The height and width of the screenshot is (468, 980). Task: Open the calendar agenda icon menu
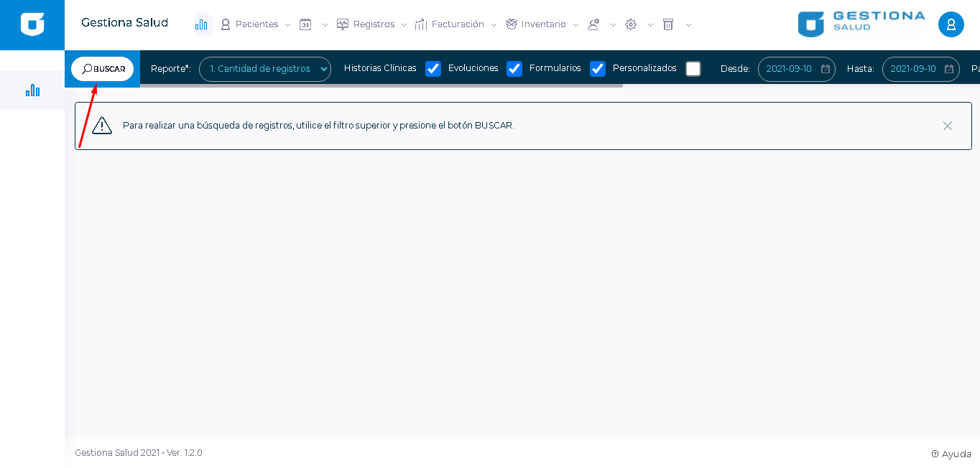point(306,24)
